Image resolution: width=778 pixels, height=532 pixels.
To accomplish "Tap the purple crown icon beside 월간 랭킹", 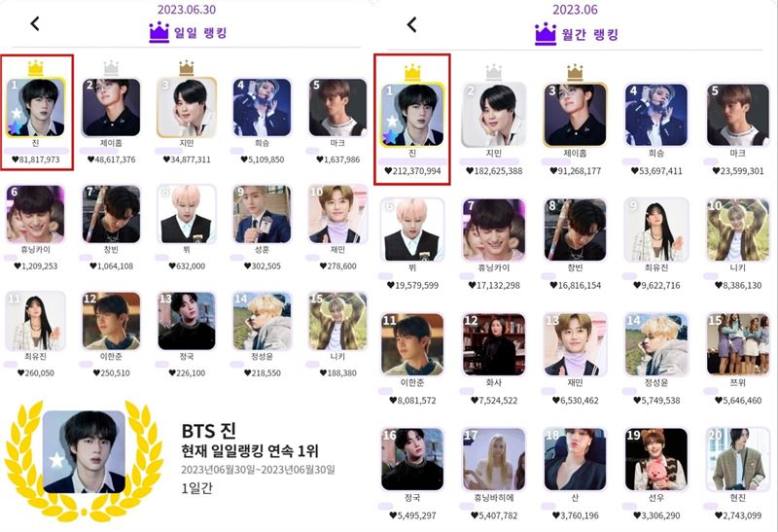I will (546, 34).
